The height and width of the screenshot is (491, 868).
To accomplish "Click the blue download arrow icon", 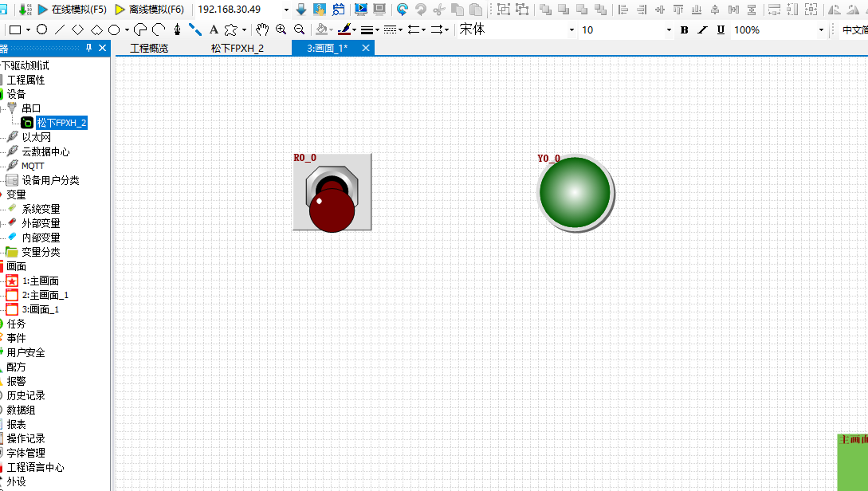I will pos(301,10).
